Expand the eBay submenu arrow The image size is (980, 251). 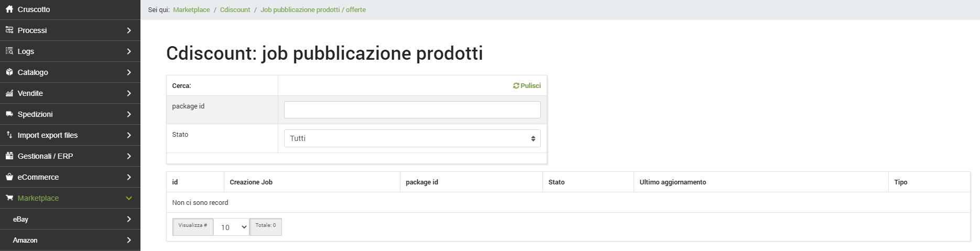coord(129,219)
